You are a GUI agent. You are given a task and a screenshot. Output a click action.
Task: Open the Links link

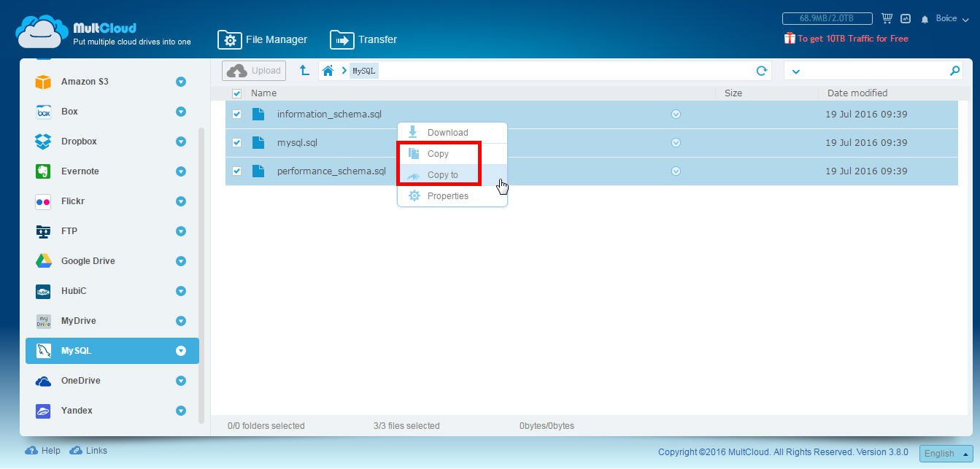[88, 451]
